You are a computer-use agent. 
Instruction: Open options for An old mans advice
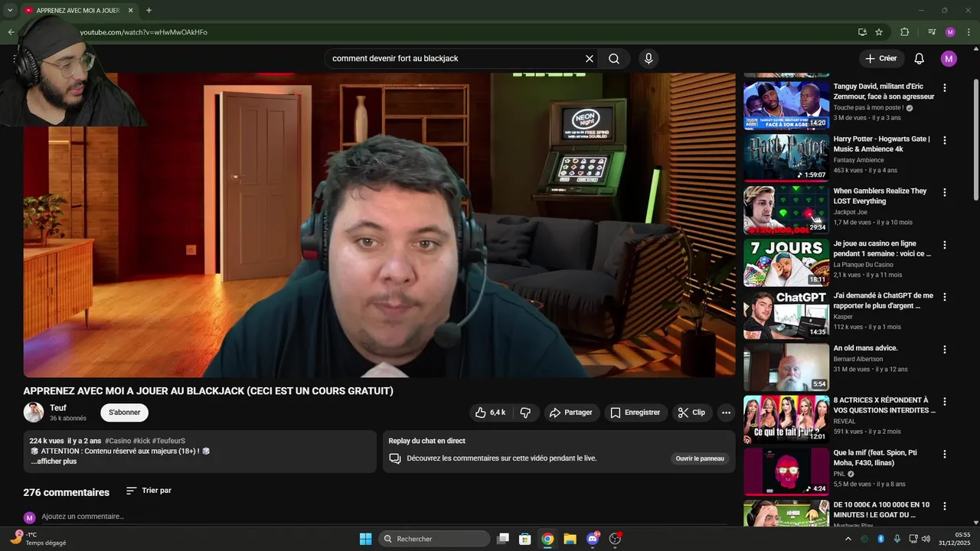[x=944, y=350]
